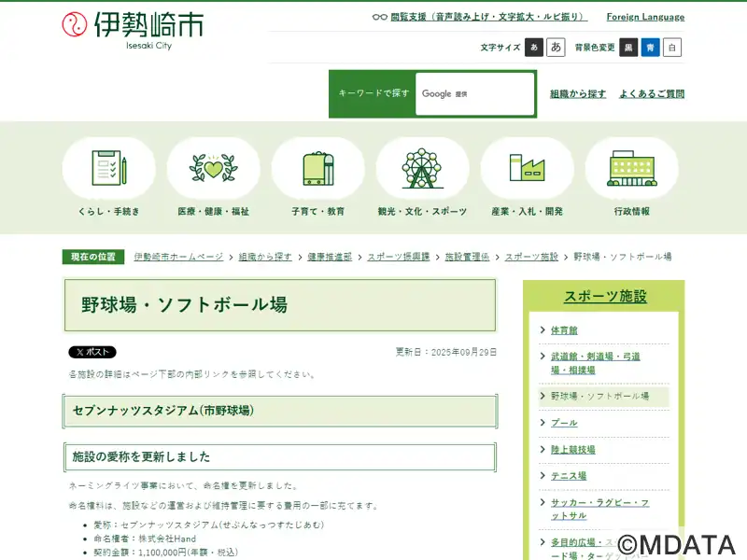Screen dimensions: 747x560
Task: Open the よくあるご質問 link
Action: tap(652, 94)
